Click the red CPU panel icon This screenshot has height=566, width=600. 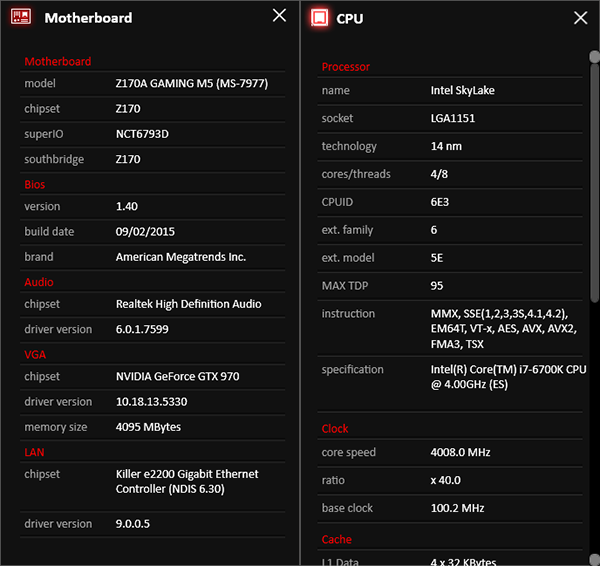click(x=319, y=17)
